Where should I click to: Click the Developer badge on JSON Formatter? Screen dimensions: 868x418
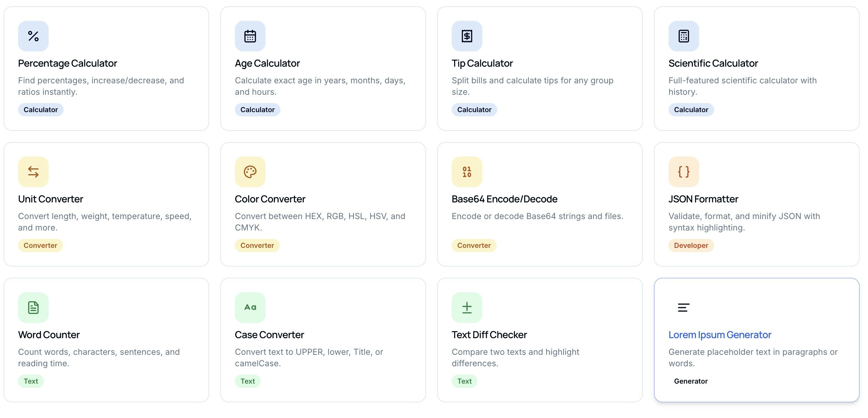(690, 245)
